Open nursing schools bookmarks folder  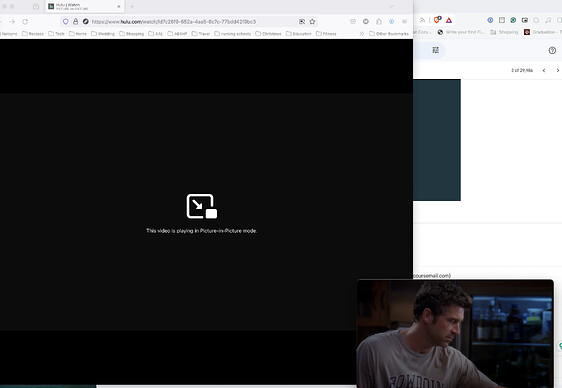(233, 34)
